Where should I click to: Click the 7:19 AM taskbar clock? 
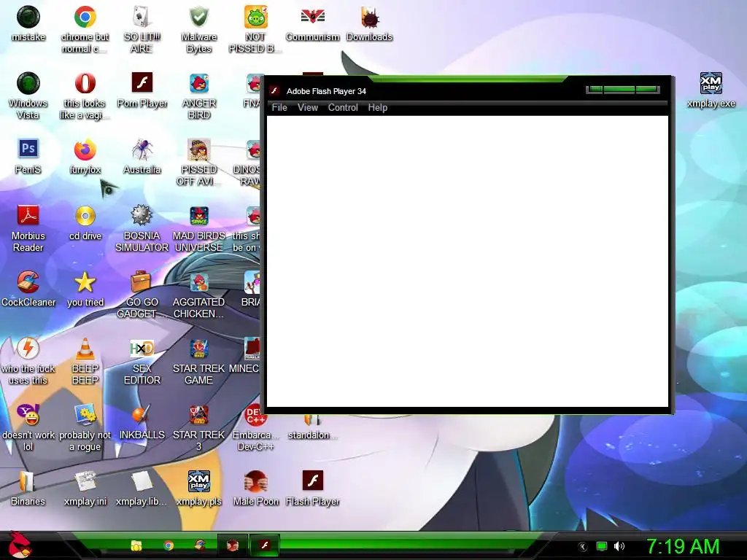tap(682, 547)
